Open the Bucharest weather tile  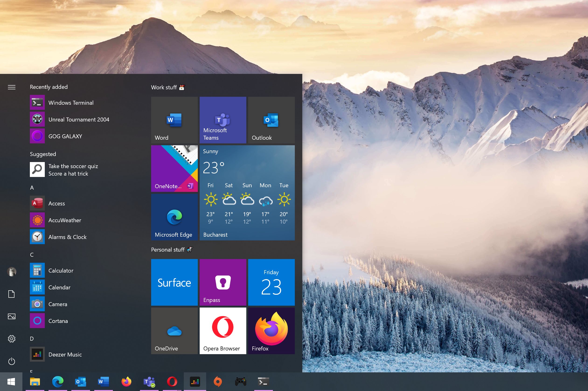coord(247,193)
